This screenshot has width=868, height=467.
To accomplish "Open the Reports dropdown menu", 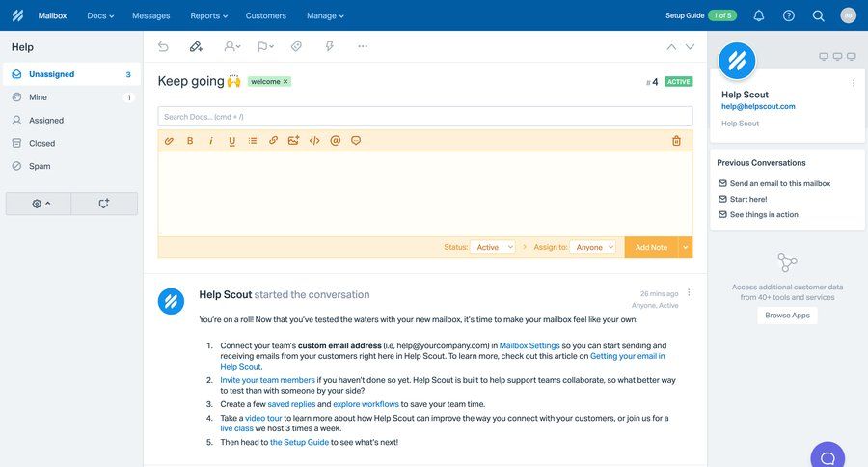I will coord(208,15).
